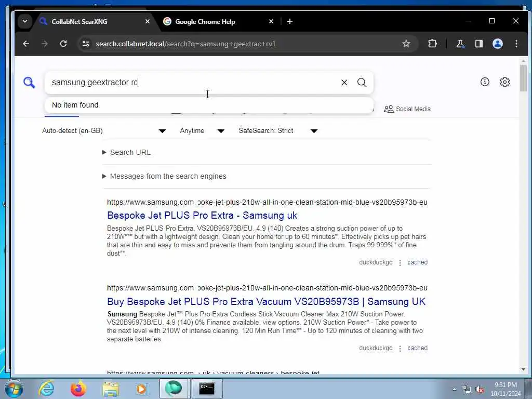This screenshot has width=532, height=399.
Task: Open second result's three-dot options
Action: tap(400, 349)
